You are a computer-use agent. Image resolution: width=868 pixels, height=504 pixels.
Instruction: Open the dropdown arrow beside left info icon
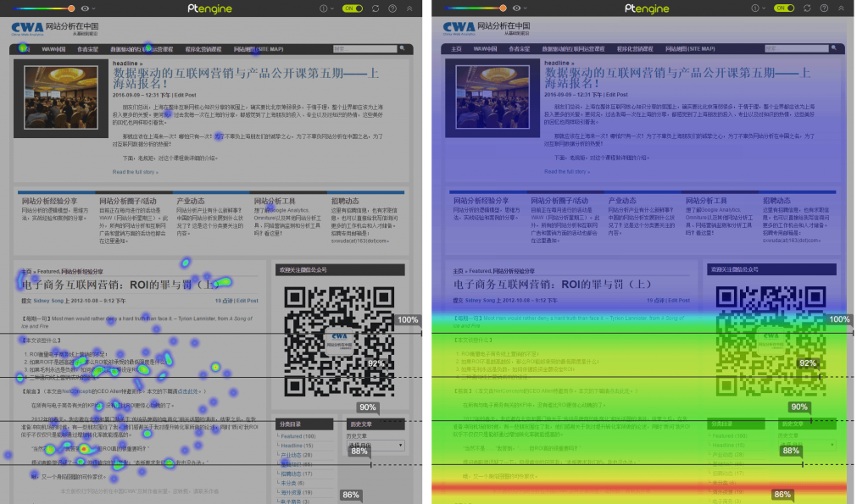[332, 8]
